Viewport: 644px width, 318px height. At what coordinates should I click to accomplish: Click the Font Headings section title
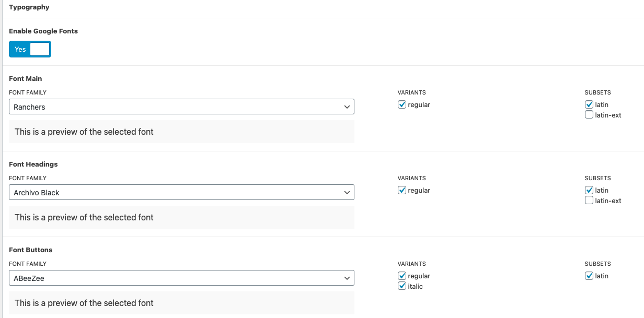click(x=33, y=164)
